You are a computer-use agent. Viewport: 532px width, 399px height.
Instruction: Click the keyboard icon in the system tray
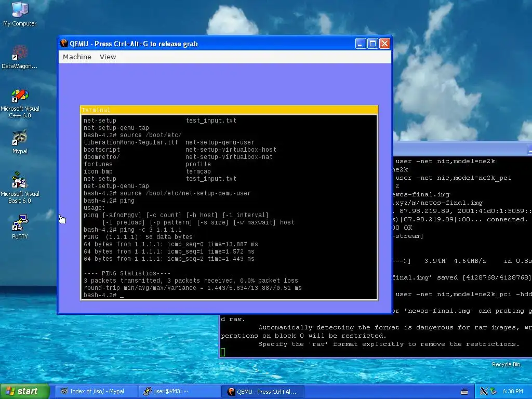pyautogui.click(x=464, y=392)
